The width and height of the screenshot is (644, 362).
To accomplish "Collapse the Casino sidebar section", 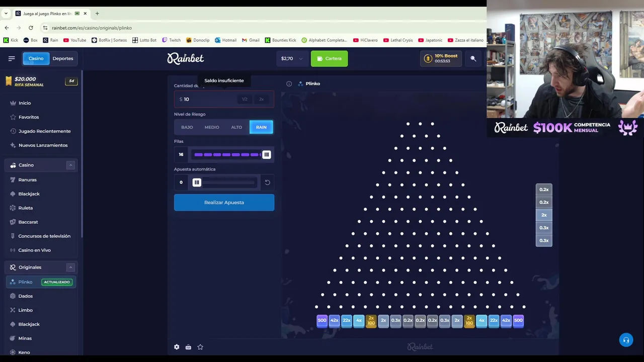I will (70, 165).
